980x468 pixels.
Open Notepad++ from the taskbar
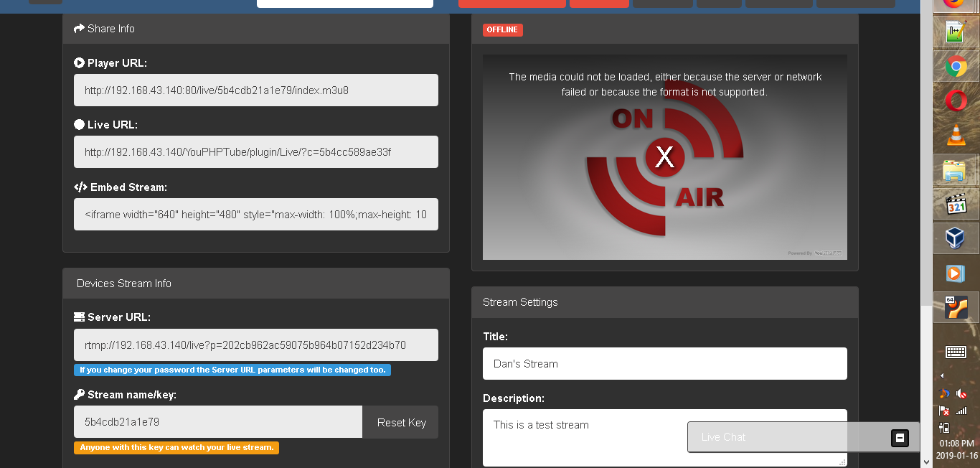(x=956, y=32)
